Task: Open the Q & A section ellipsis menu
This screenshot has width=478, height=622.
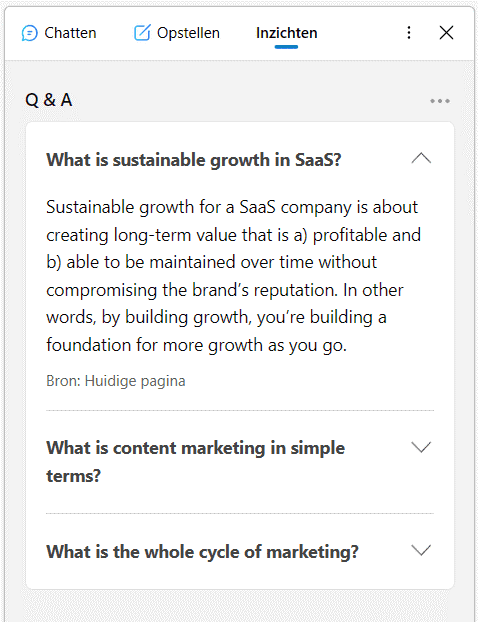Action: coord(440,101)
